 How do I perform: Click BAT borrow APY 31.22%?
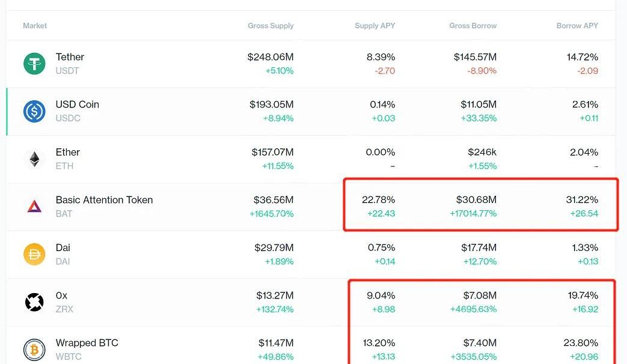click(582, 200)
